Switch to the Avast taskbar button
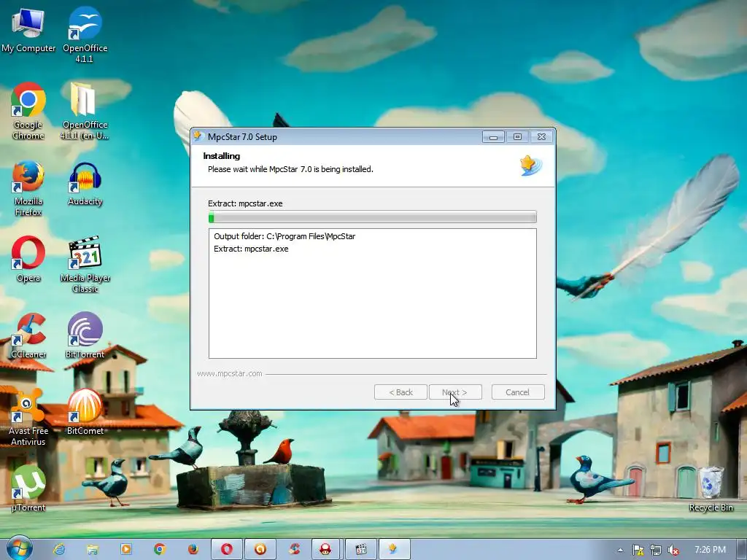The width and height of the screenshot is (747, 560). [x=260, y=550]
